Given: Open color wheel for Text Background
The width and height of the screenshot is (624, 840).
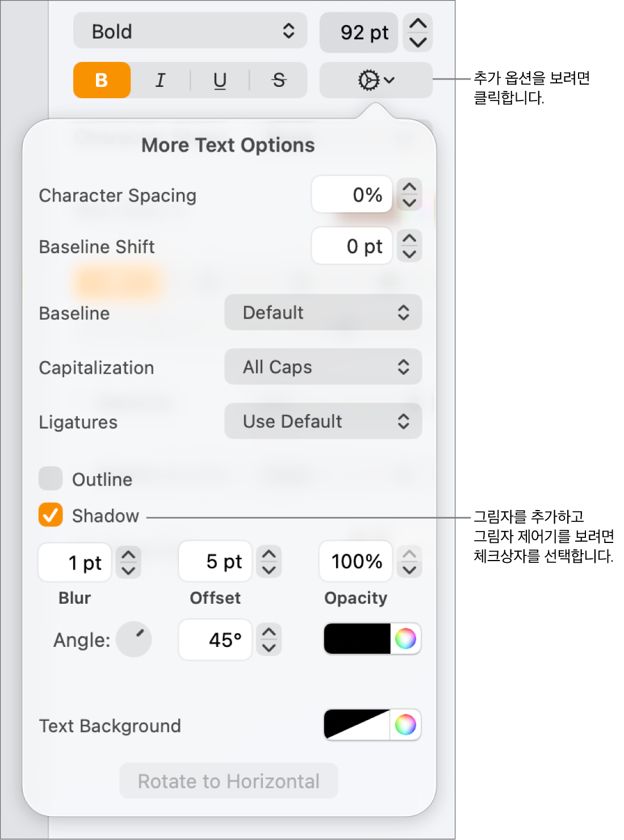Looking at the screenshot, I should [x=405, y=725].
